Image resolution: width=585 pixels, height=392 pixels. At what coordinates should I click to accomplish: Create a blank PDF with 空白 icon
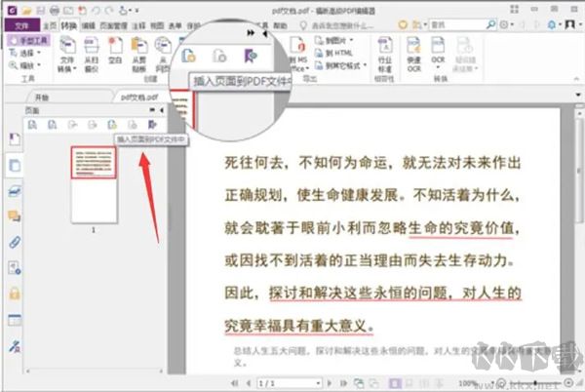115,51
